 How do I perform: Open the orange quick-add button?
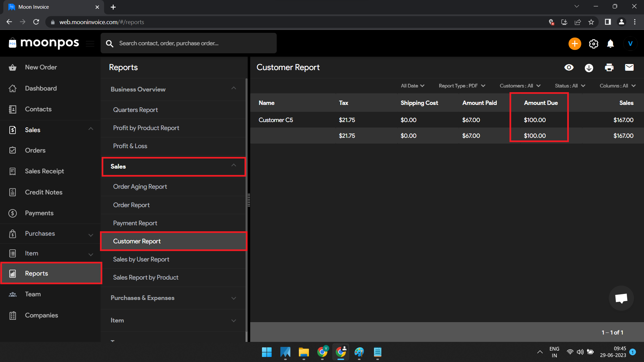575,44
